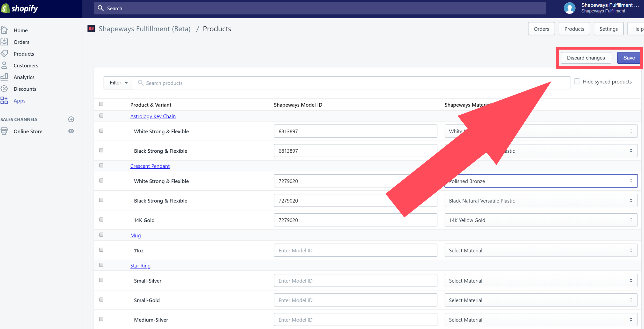Open the Black Natural Versatile Plastic dropdown
Screen dimensions: 644x329
pos(541,201)
